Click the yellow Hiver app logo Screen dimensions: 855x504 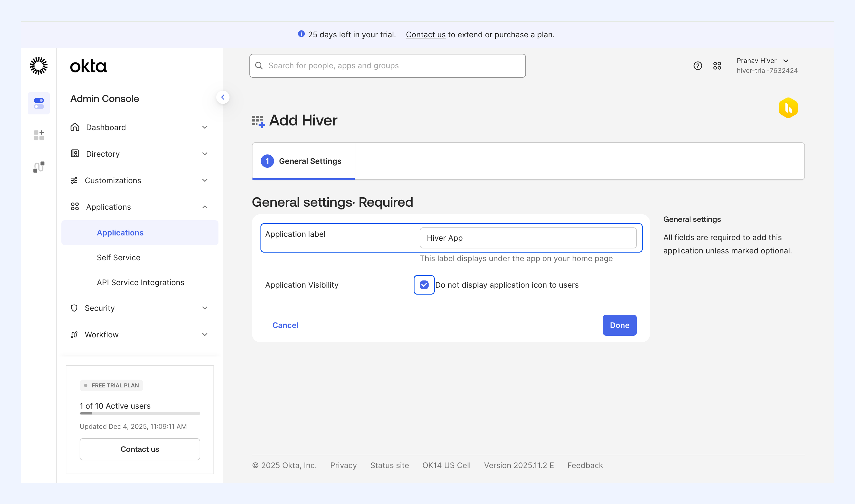(788, 108)
